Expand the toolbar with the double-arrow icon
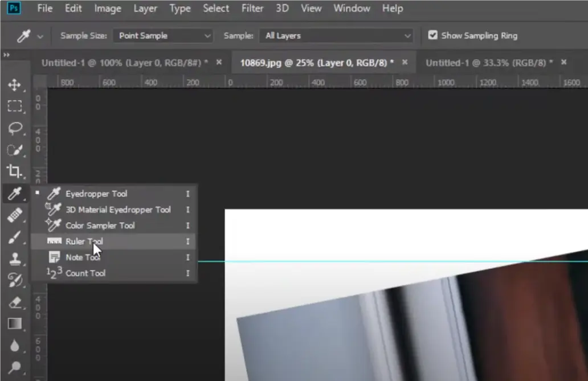Image resolution: width=588 pixels, height=381 pixels. click(6, 55)
